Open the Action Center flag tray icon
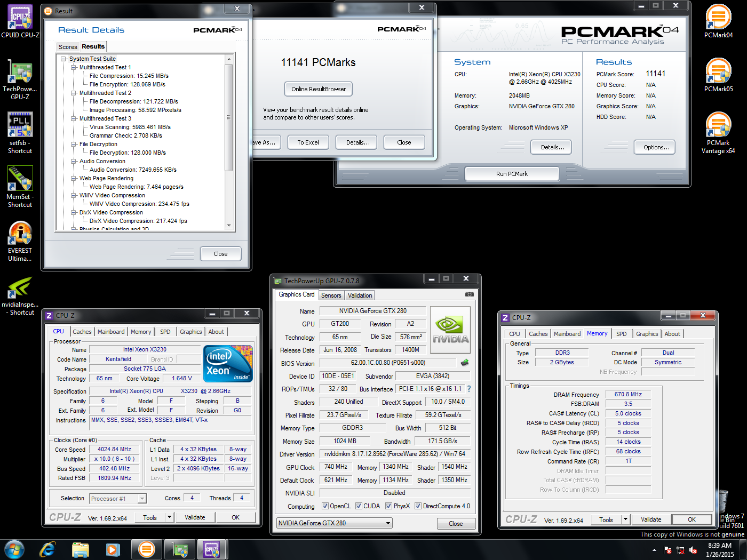The width and height of the screenshot is (747, 560). 667,549
